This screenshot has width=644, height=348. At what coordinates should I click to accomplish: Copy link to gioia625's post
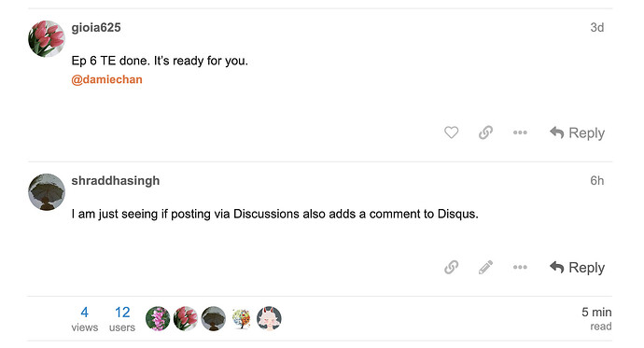[485, 132]
